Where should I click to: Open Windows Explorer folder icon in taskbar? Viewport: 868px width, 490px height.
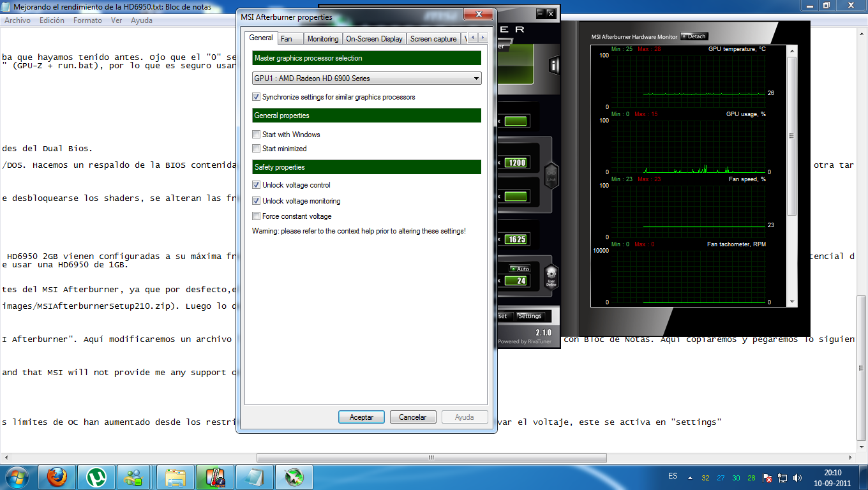(x=176, y=477)
